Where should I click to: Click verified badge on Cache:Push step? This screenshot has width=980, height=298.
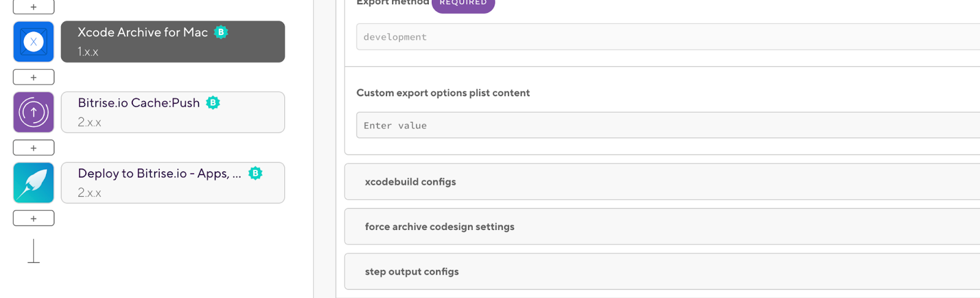coord(213,102)
